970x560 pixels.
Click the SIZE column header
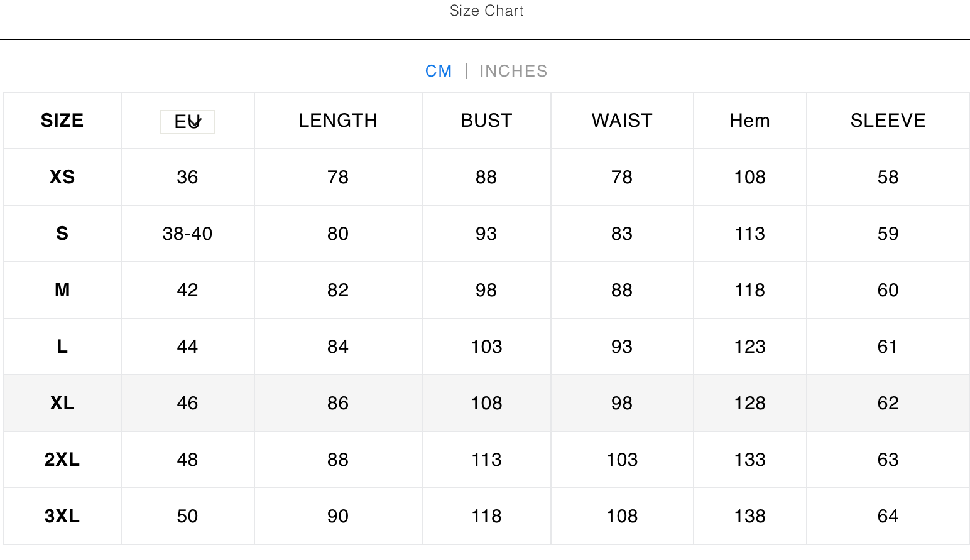pyautogui.click(x=62, y=121)
